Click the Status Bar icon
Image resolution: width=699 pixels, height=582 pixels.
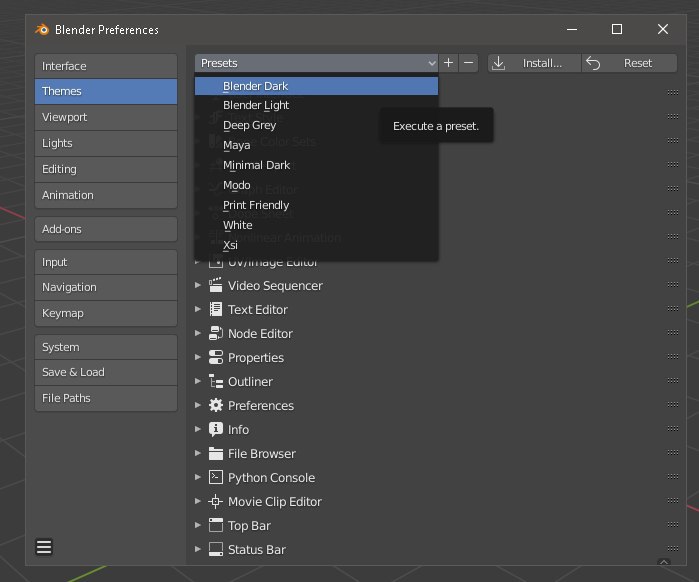click(x=216, y=549)
